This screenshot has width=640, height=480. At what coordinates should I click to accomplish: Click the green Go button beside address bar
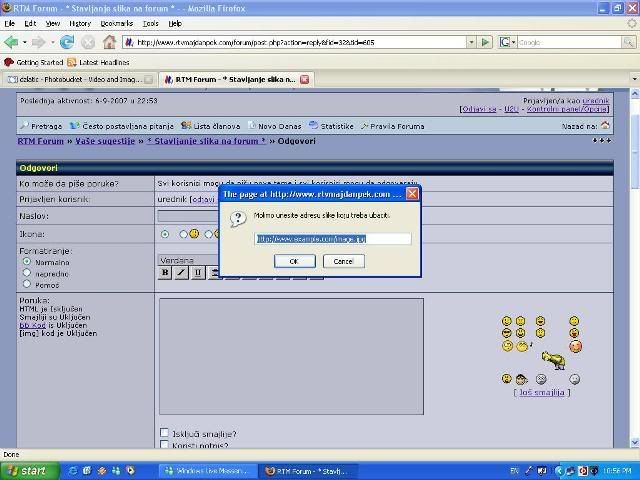tap(485, 42)
